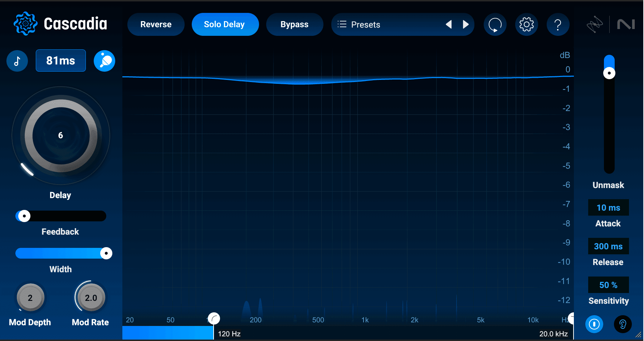The image size is (644, 341).
Task: Click the 300 ms Release value
Action: pyautogui.click(x=609, y=246)
